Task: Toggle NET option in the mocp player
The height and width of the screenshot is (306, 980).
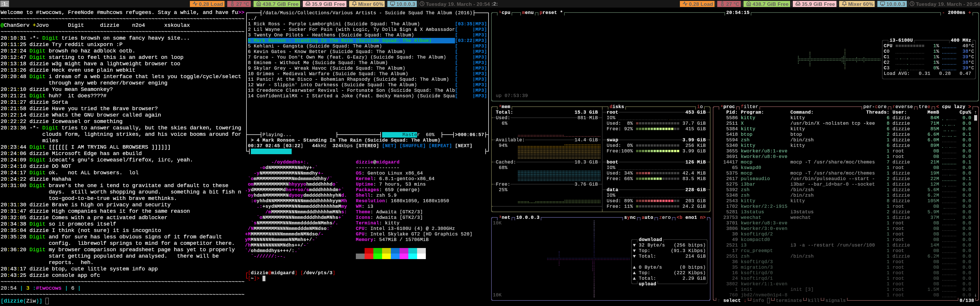Action: click(389, 146)
